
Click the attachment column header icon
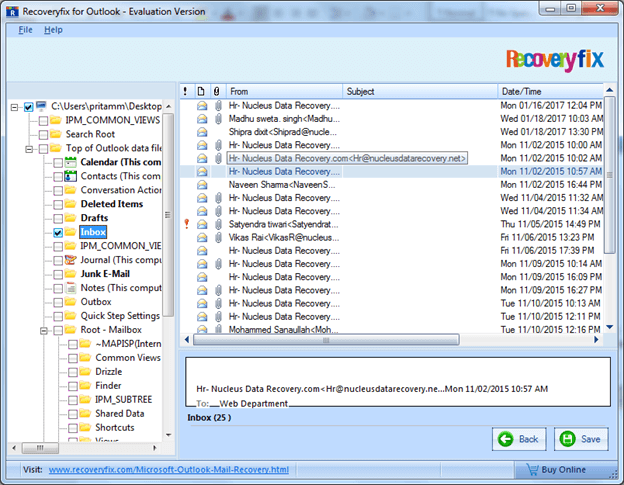point(216,92)
